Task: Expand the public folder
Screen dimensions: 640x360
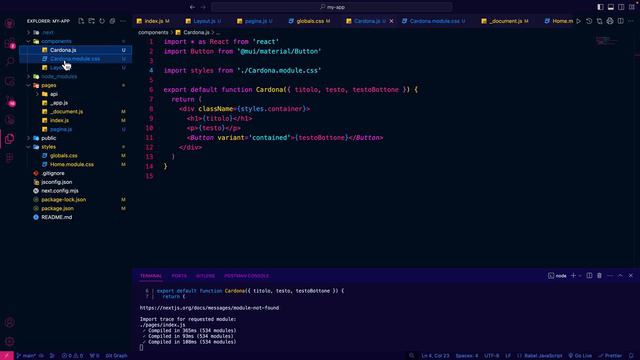Action: tap(28, 138)
